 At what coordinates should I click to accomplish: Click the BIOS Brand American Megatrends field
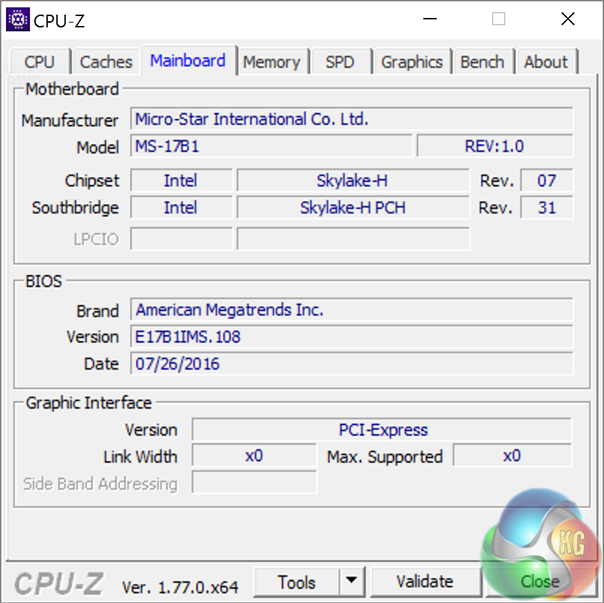click(351, 309)
